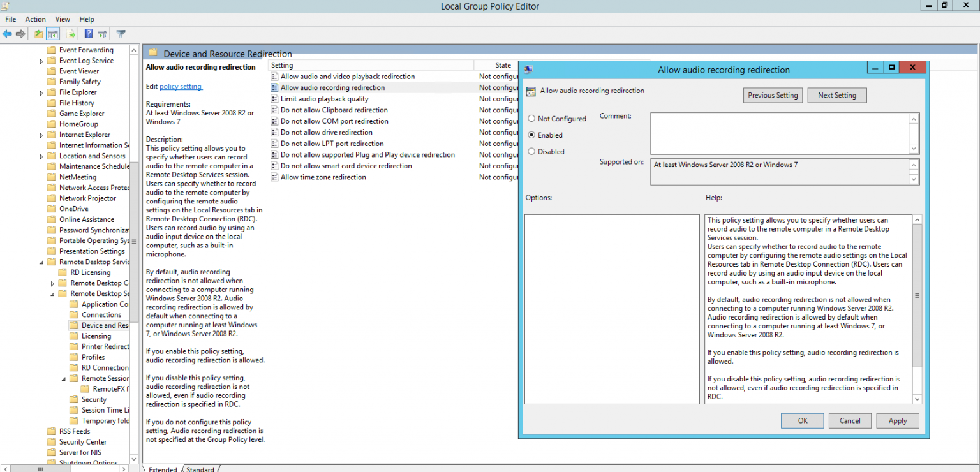Switch to the Standard tab
The height and width of the screenshot is (472, 980).
(x=200, y=469)
